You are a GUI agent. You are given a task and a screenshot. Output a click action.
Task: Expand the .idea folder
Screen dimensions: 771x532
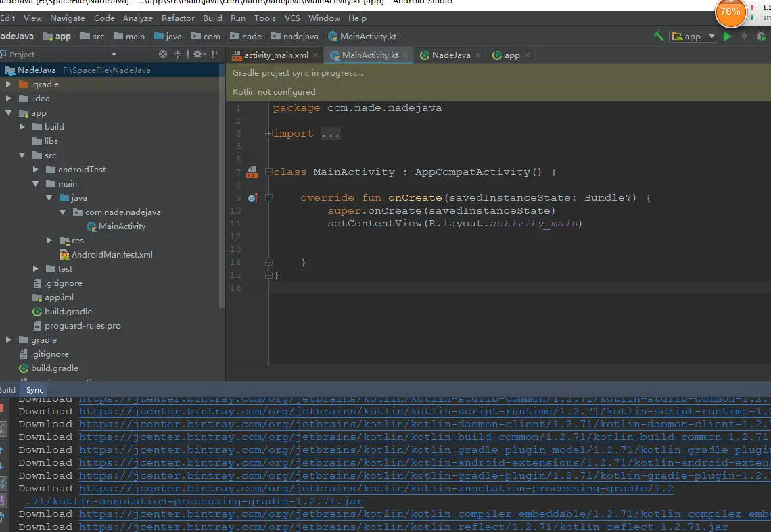click(x=8, y=98)
